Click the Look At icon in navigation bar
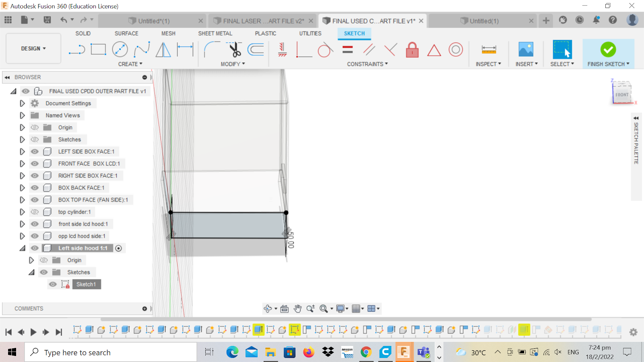Screen dimensions: 644x362 tap(285, 309)
